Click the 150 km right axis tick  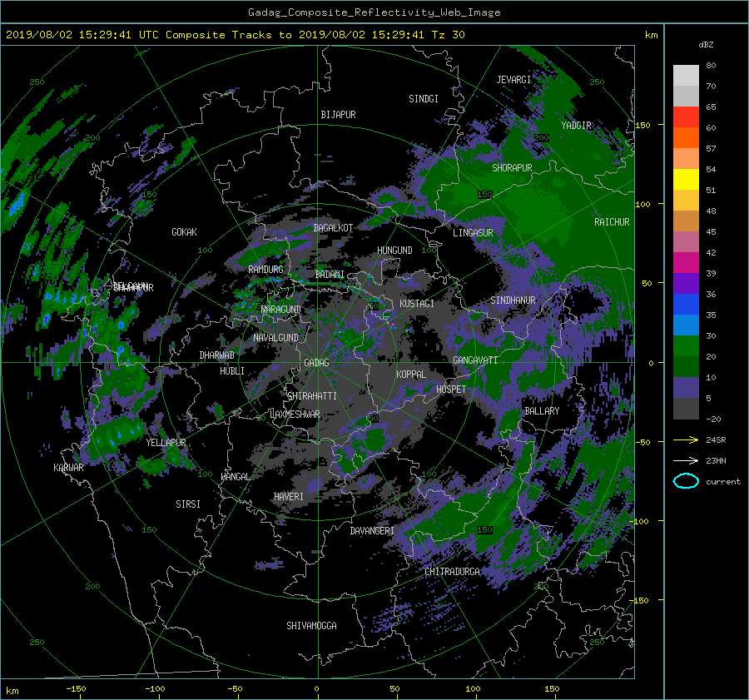643,125
